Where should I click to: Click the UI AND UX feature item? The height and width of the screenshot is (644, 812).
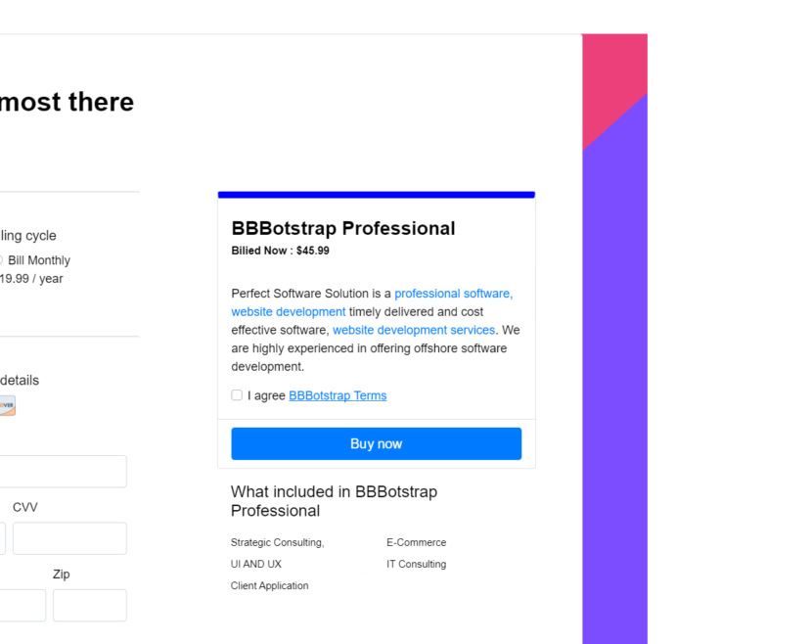point(256,564)
